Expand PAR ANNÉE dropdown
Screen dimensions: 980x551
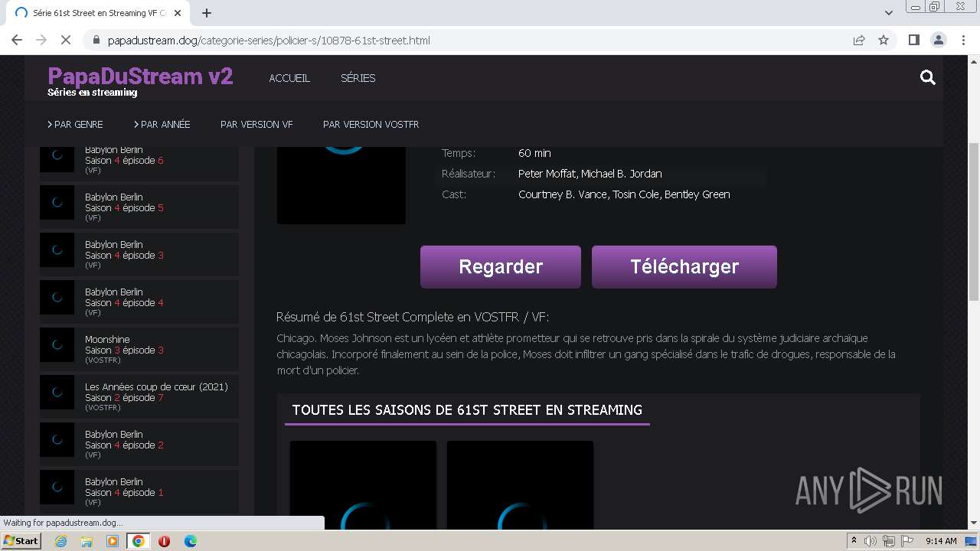[x=162, y=124]
